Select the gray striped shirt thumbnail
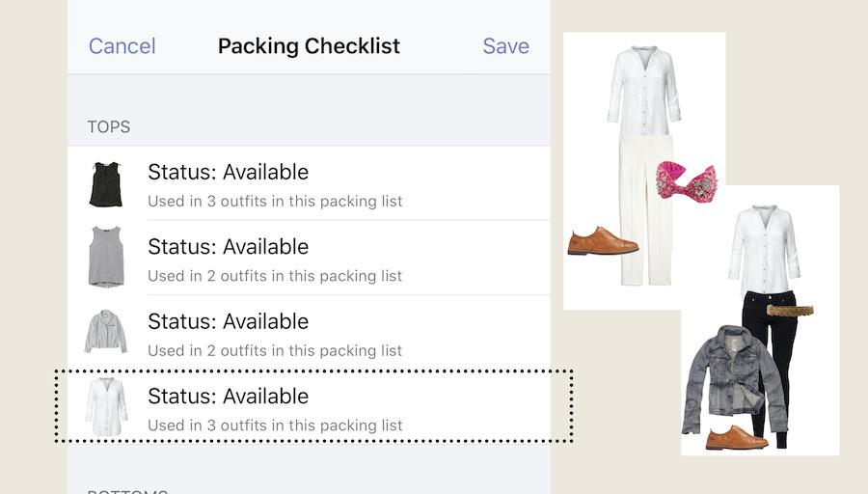868x494 pixels. click(106, 331)
